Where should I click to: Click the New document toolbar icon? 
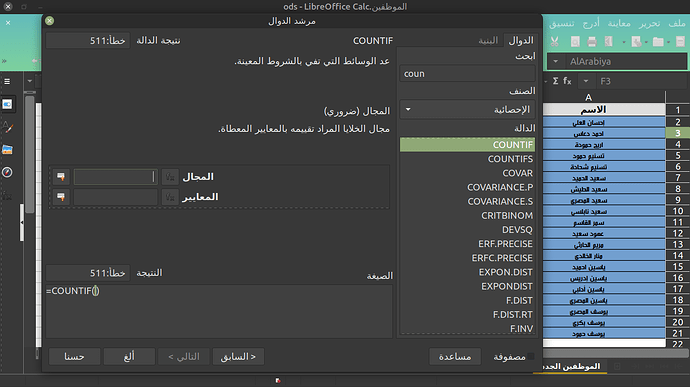tap(680, 41)
